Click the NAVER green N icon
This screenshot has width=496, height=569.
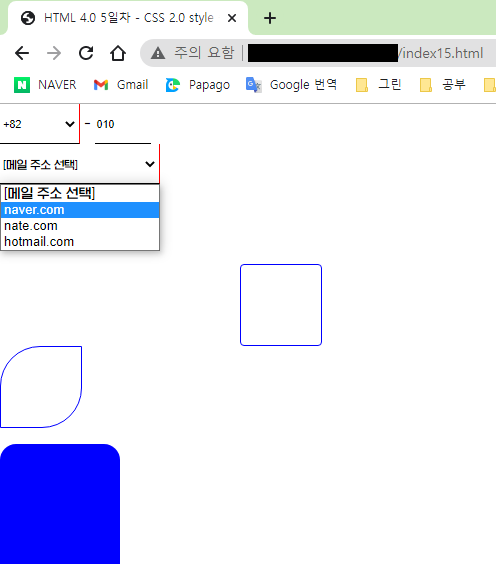22,85
